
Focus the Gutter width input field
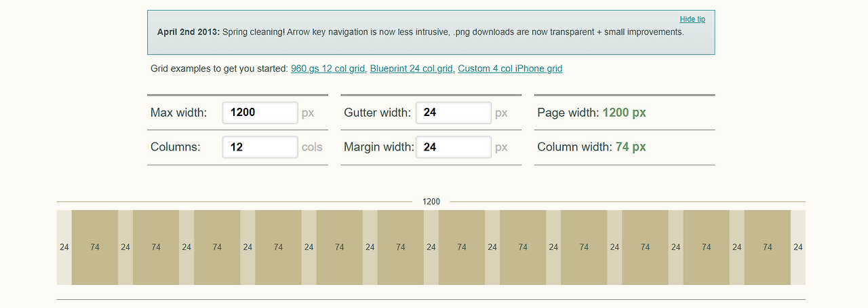[453, 113]
